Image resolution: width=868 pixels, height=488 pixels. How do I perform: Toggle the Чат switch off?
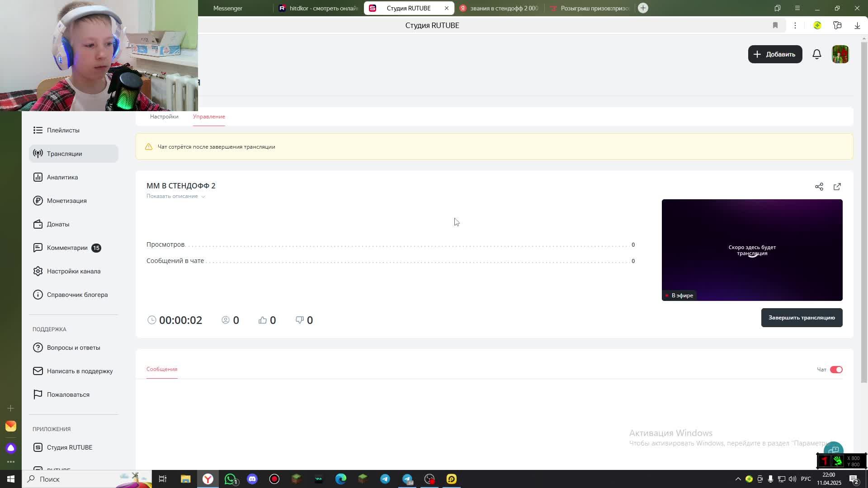point(836,370)
